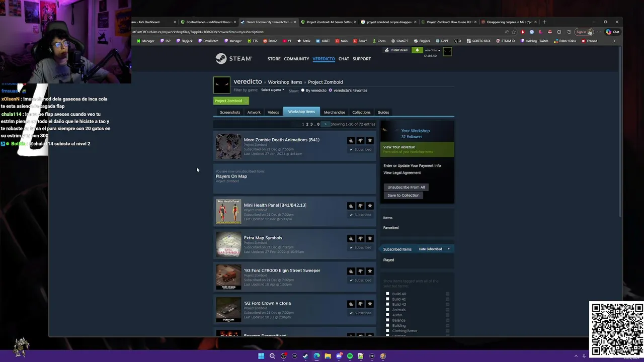The height and width of the screenshot is (362, 644).
Task: Go to Guides tab
Action: point(383,112)
